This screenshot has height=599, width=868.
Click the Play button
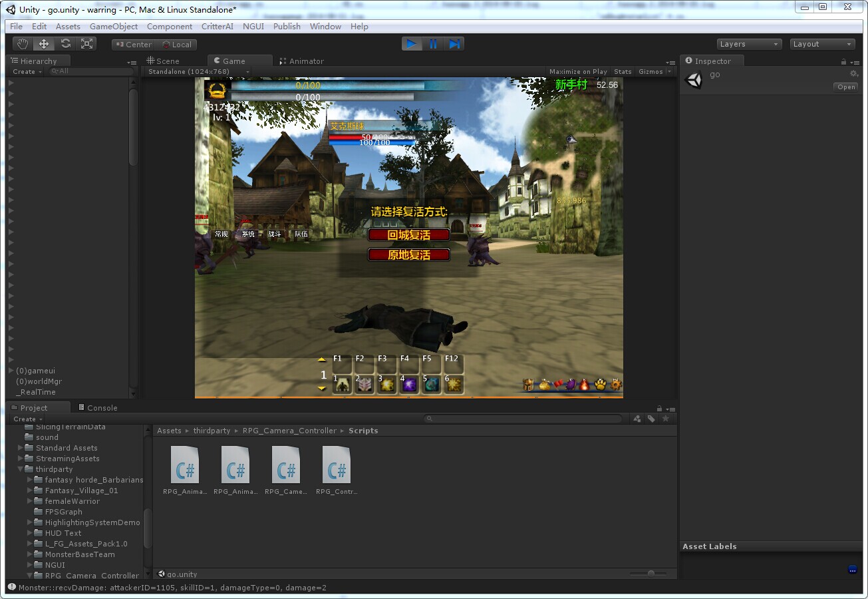pos(412,44)
